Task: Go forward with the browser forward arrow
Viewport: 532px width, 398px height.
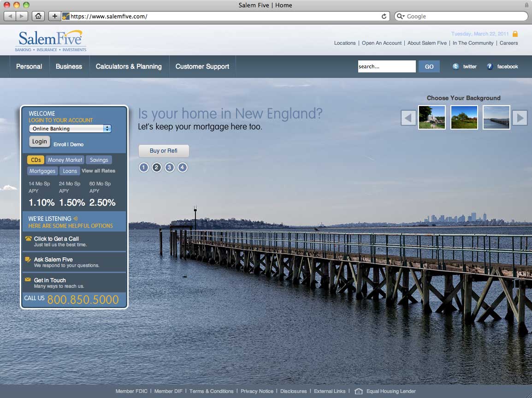Action: (22, 16)
